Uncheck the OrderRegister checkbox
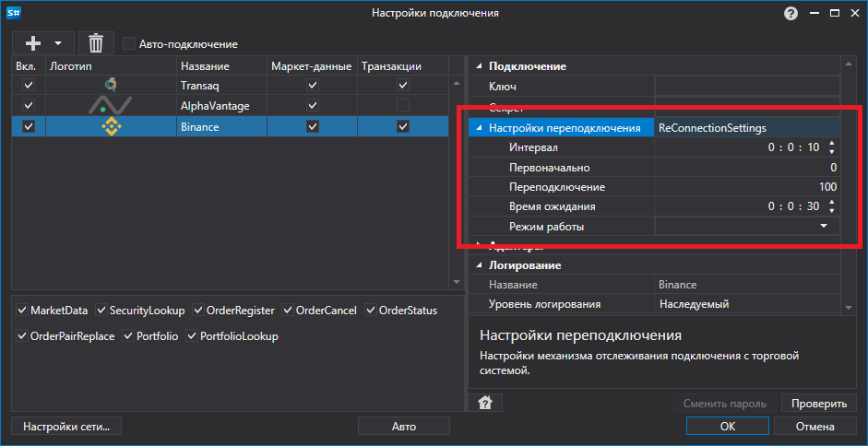 point(198,311)
